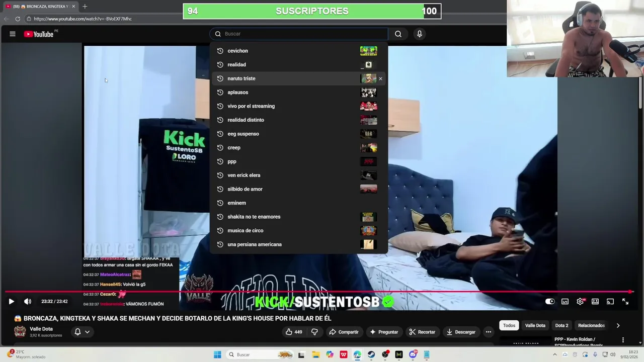Viewport: 644px width, 362px height.
Task: Choose the 'eminem' search suggestion
Action: tap(299, 203)
